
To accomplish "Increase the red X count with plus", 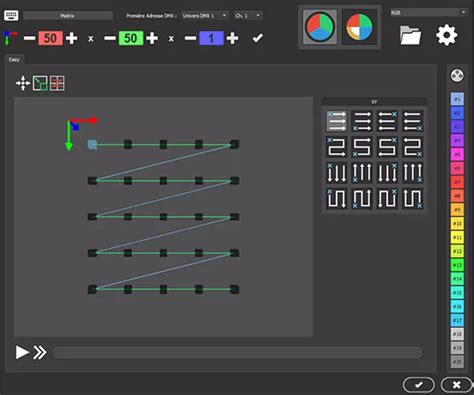I will pyautogui.click(x=72, y=38).
